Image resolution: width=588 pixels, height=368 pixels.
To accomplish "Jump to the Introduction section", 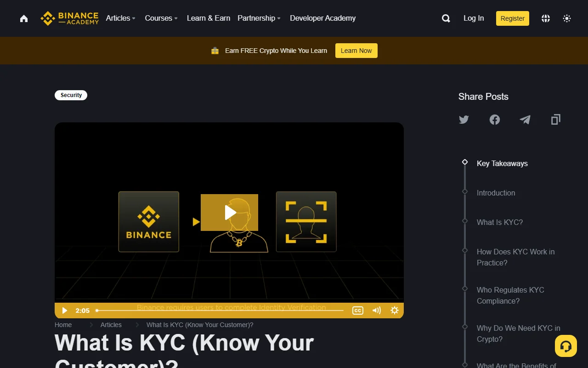I will click(496, 193).
